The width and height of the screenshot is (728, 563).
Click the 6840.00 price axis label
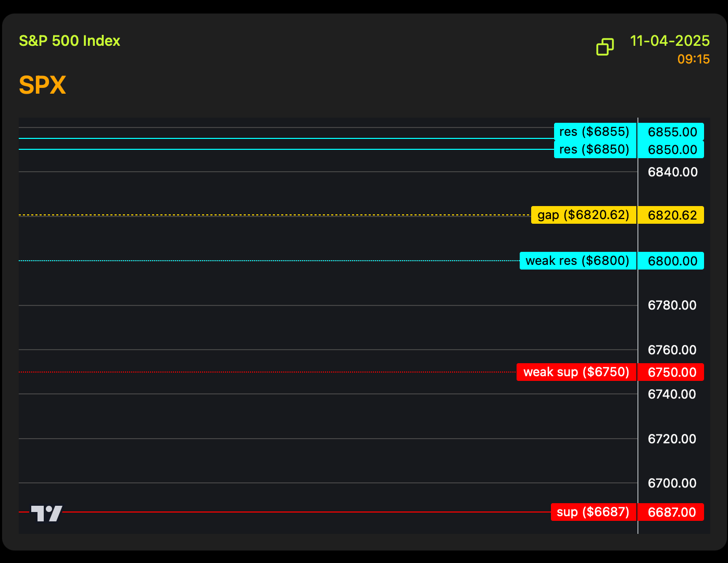point(672,172)
